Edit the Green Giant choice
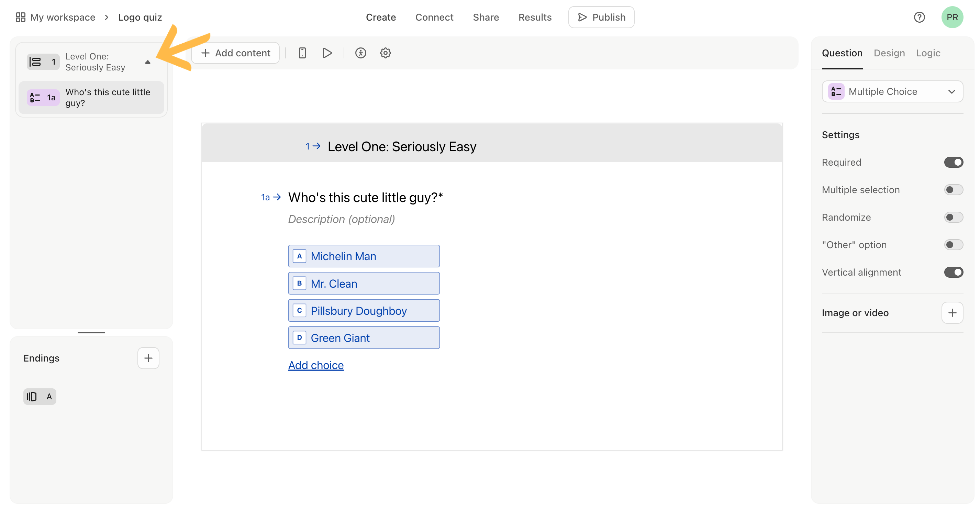This screenshot has height=510, width=980. [364, 337]
